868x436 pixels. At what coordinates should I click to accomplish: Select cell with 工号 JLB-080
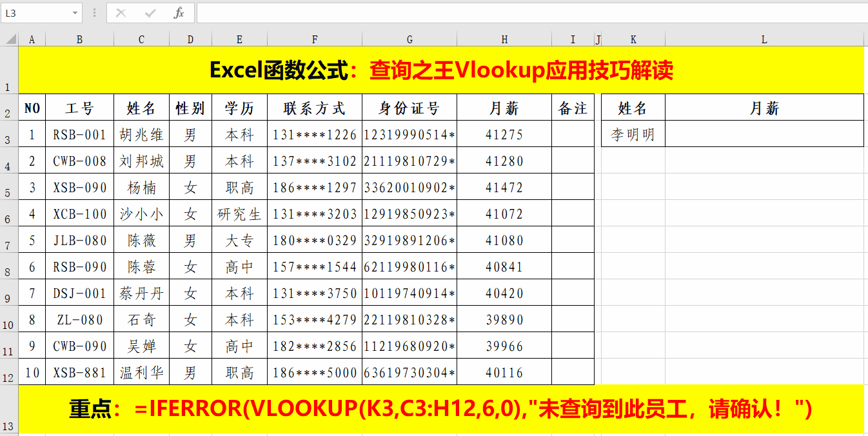click(x=79, y=239)
